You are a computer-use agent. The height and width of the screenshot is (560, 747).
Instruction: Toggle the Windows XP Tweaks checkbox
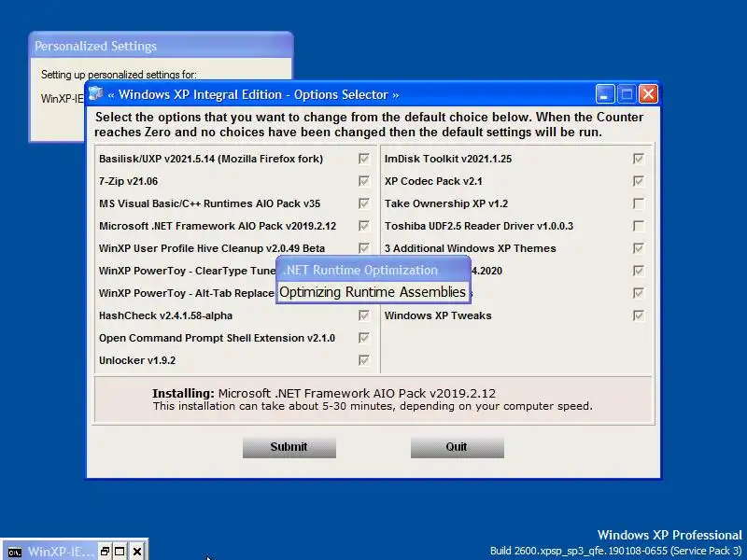(639, 315)
